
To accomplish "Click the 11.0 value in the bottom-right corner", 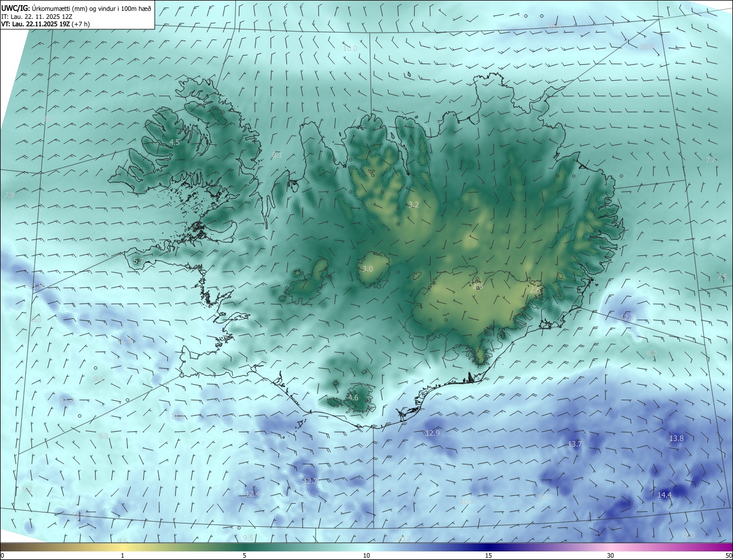I will point(689,535).
